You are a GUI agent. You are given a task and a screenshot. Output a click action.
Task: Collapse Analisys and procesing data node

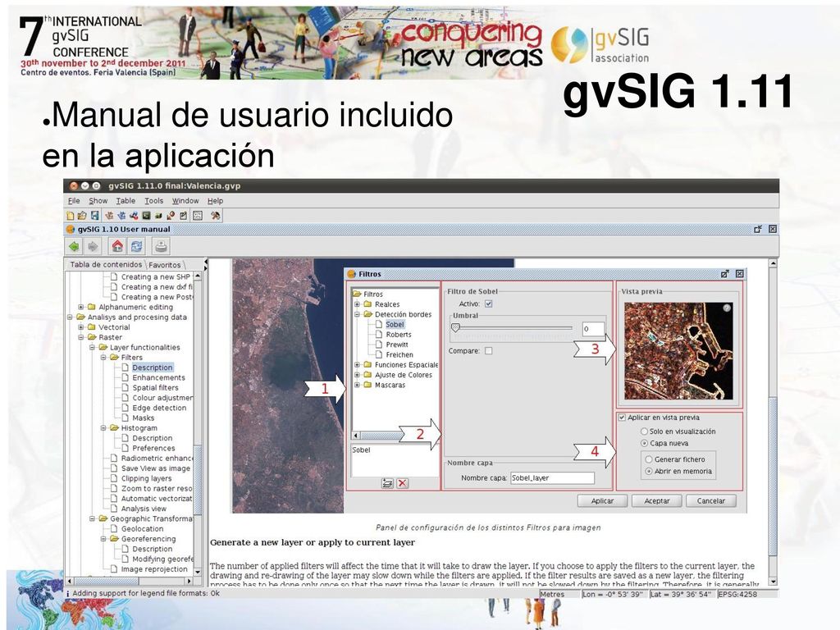tap(70, 317)
